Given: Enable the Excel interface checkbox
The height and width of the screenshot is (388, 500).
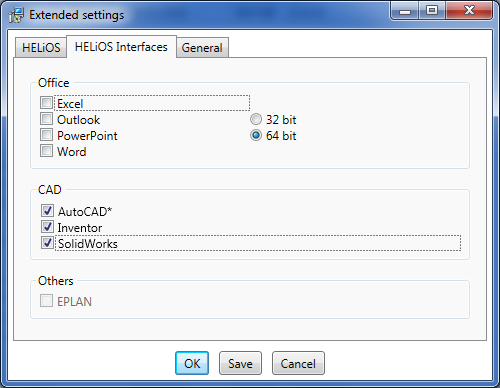Looking at the screenshot, I should pyautogui.click(x=46, y=103).
